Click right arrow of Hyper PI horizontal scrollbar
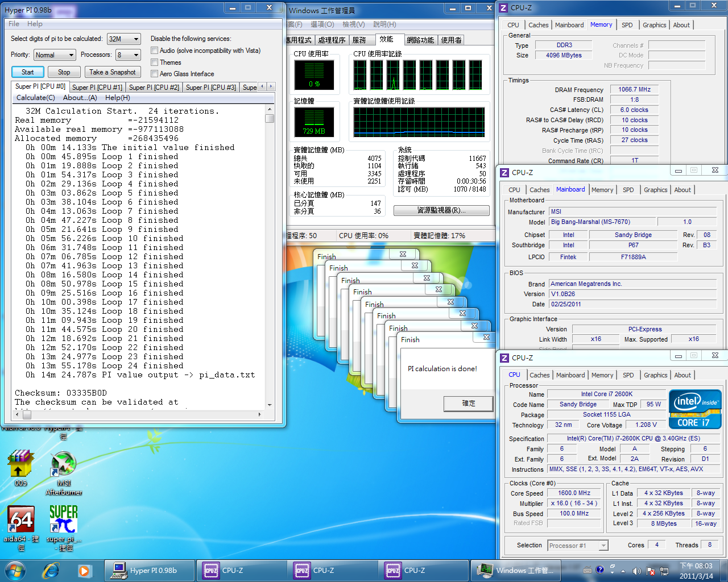The width and height of the screenshot is (728, 582). pyautogui.click(x=260, y=414)
